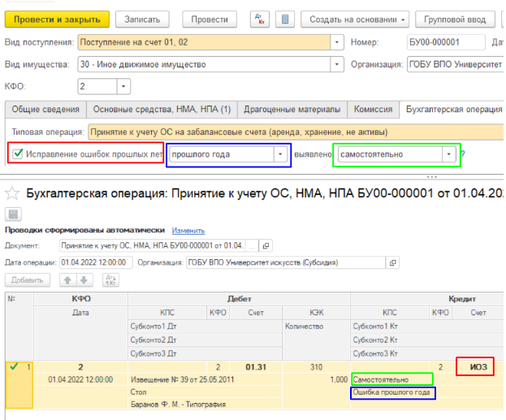Click the Номер field БУ00-000001
This screenshot has height=420, width=506.
446,42
